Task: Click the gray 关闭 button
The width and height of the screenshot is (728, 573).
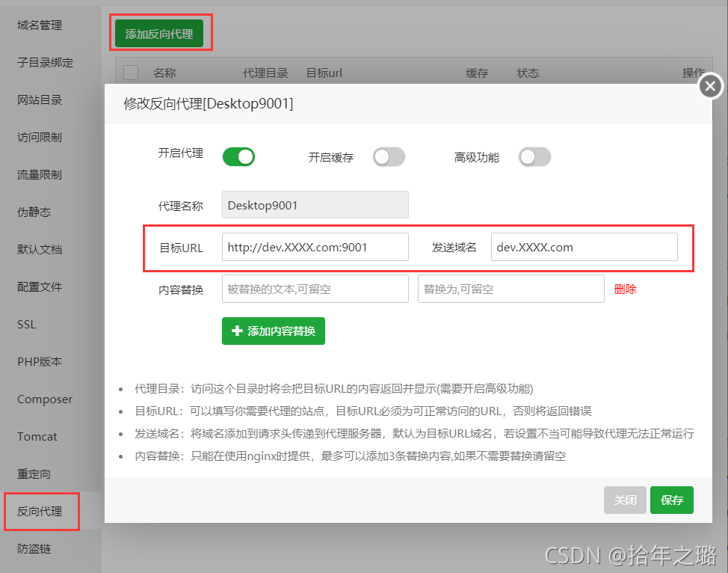Action: click(625, 500)
